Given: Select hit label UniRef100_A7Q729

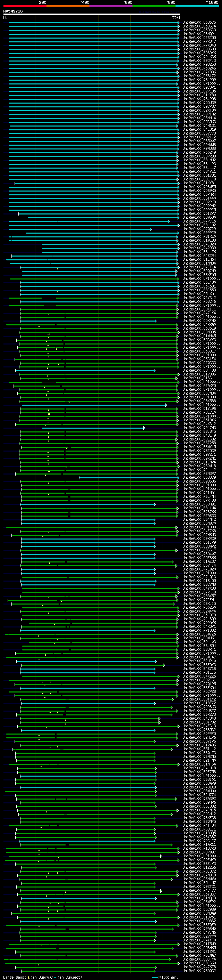Looking at the screenshot, I should (199, 229).
